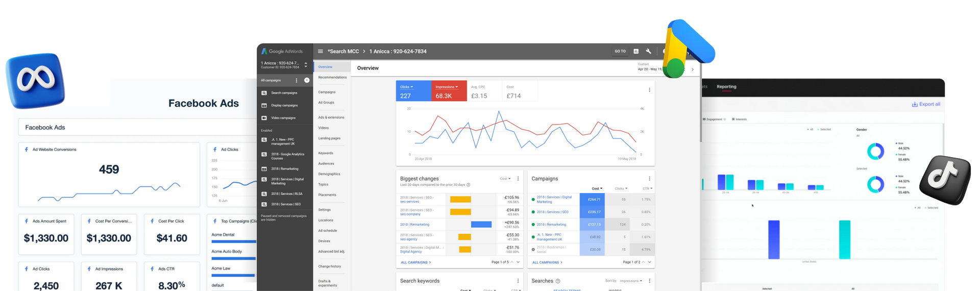Image resolution: width=980 pixels, height=291 pixels.
Task: Click the Facebook Ads title field
Action: [137, 127]
